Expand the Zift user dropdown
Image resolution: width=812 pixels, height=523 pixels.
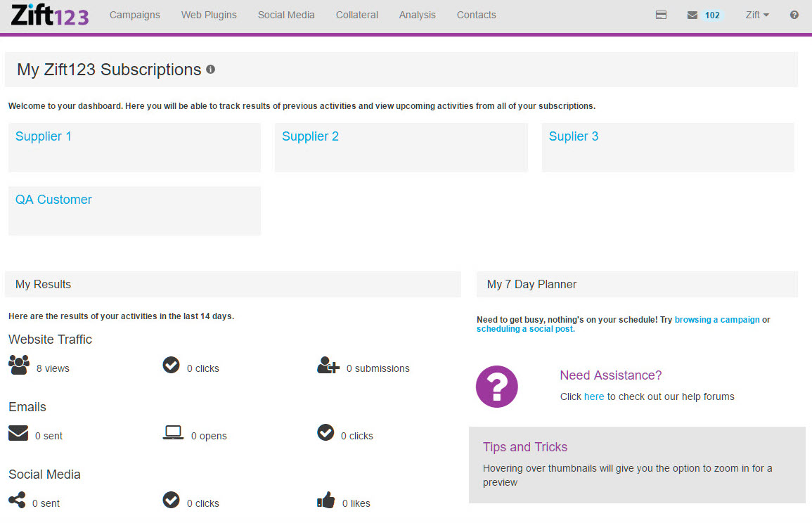tap(757, 15)
